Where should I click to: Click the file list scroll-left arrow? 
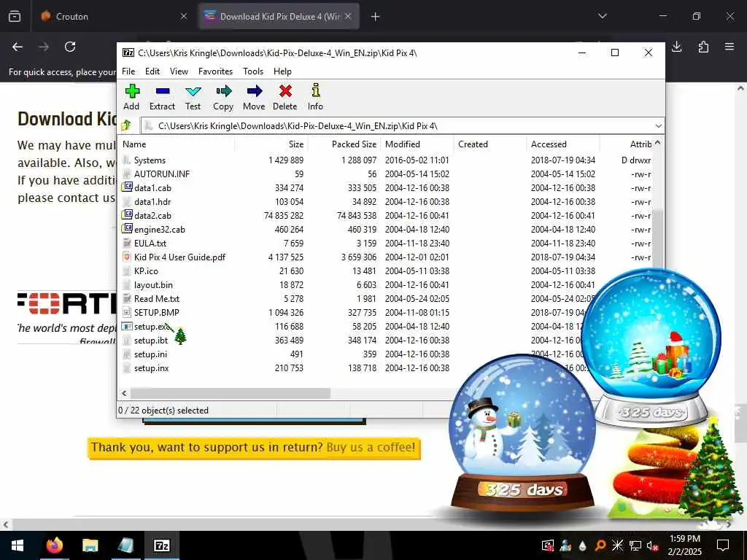tap(124, 393)
